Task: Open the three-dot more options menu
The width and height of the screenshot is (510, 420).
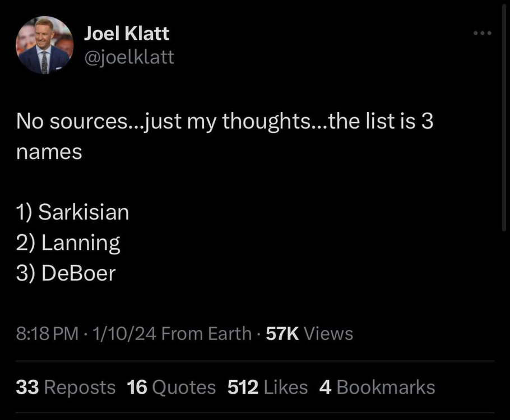Action: 481,34
